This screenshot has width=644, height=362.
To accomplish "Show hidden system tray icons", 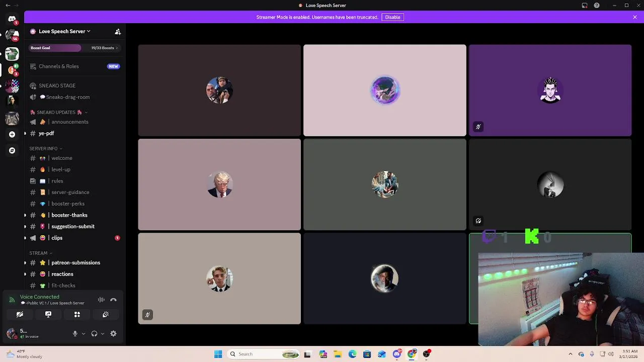I will [x=570, y=354].
